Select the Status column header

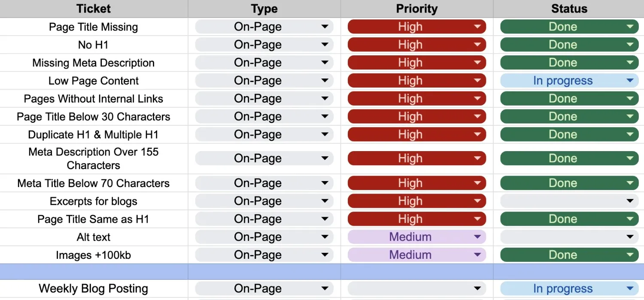coord(569,9)
